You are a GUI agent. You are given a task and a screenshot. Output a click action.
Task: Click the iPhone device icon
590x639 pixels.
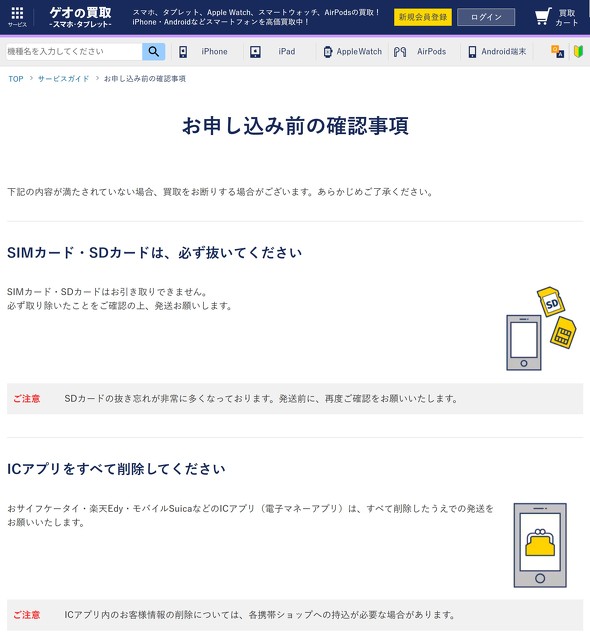(183, 52)
